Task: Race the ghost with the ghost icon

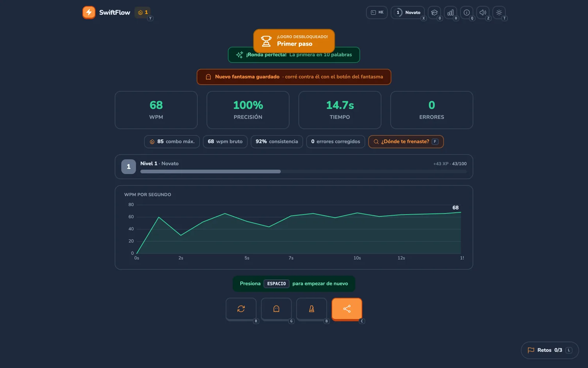Action: point(276,309)
